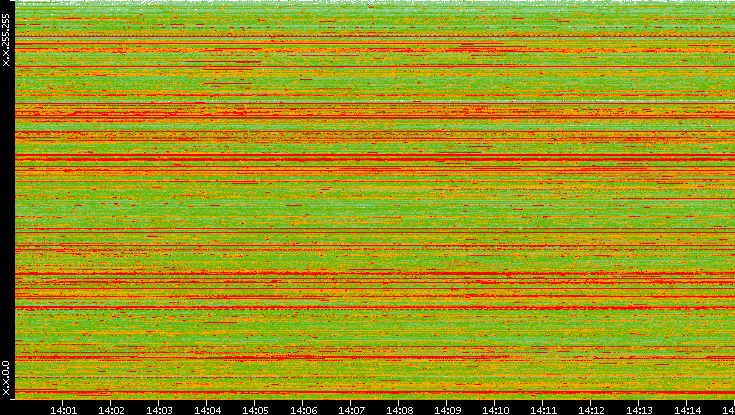Viewport: 735px width, 415px height.
Task: Select the 14:06 time axis label
Action: coord(303,410)
